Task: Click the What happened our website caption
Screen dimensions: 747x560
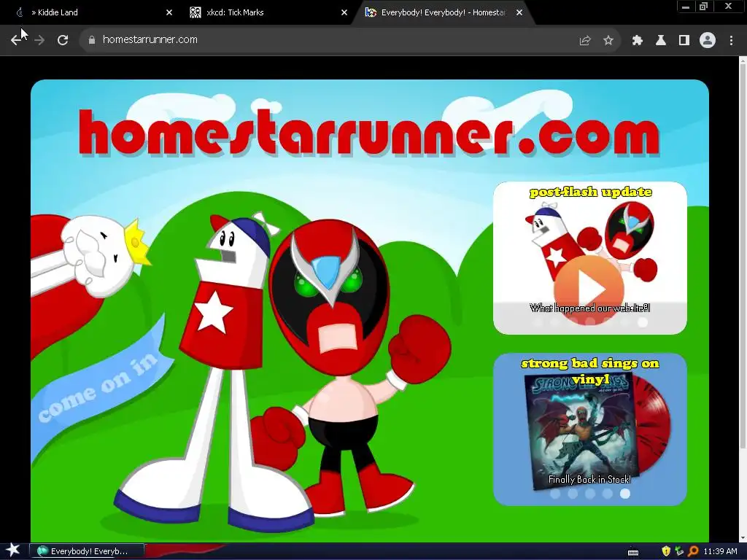Action: pos(589,308)
